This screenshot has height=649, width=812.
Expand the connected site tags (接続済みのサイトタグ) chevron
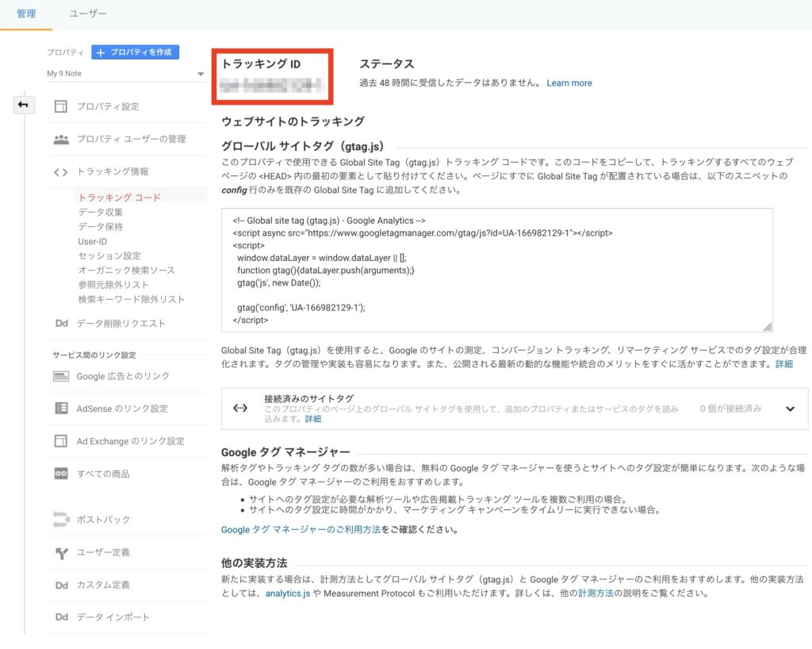point(791,409)
